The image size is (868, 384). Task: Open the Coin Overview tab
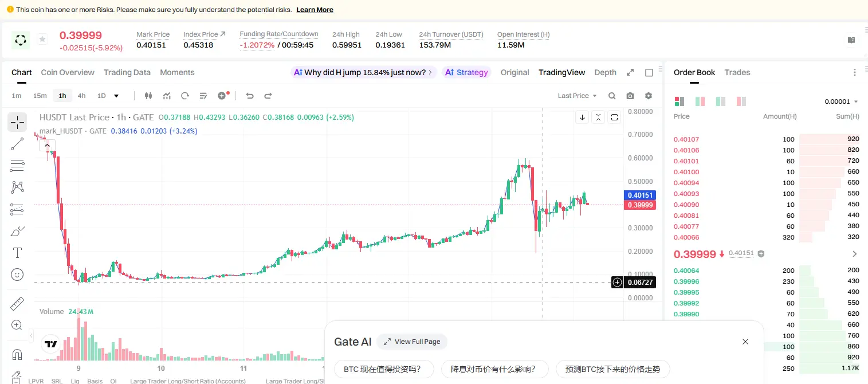pyautogui.click(x=68, y=72)
